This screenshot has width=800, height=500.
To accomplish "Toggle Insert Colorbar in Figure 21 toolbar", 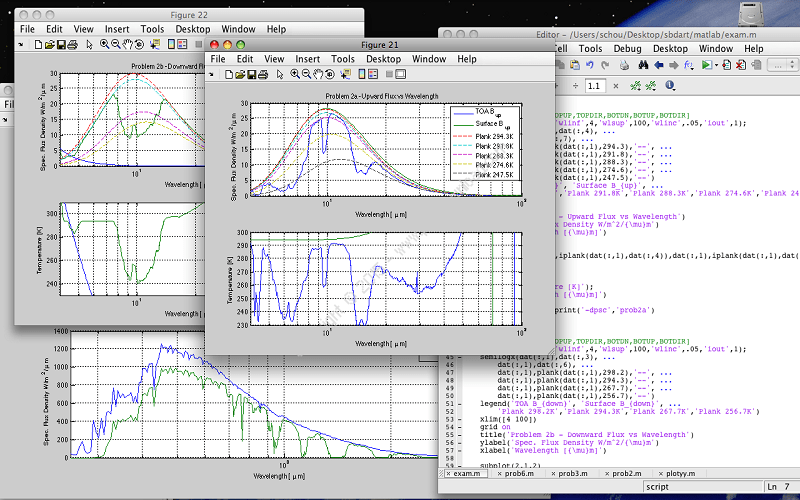I will (x=362, y=74).
